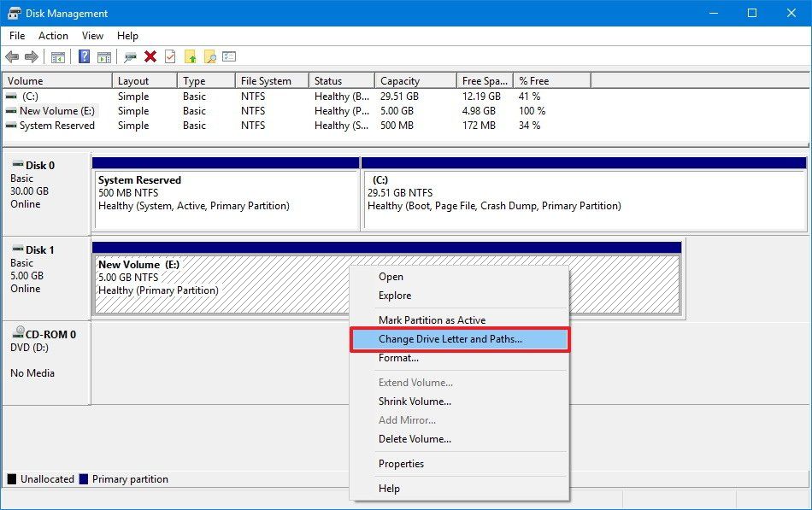
Task: Click the show/hide console tree icon
Action: (58, 57)
